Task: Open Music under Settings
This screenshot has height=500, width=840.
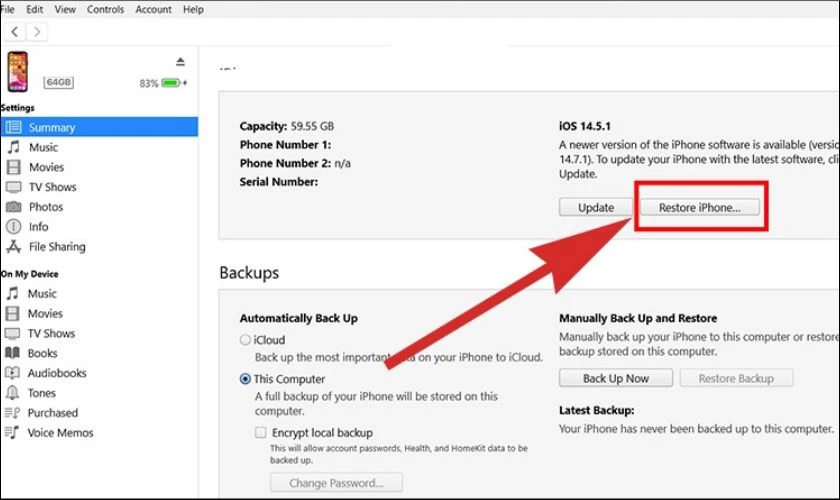Action: point(43,147)
